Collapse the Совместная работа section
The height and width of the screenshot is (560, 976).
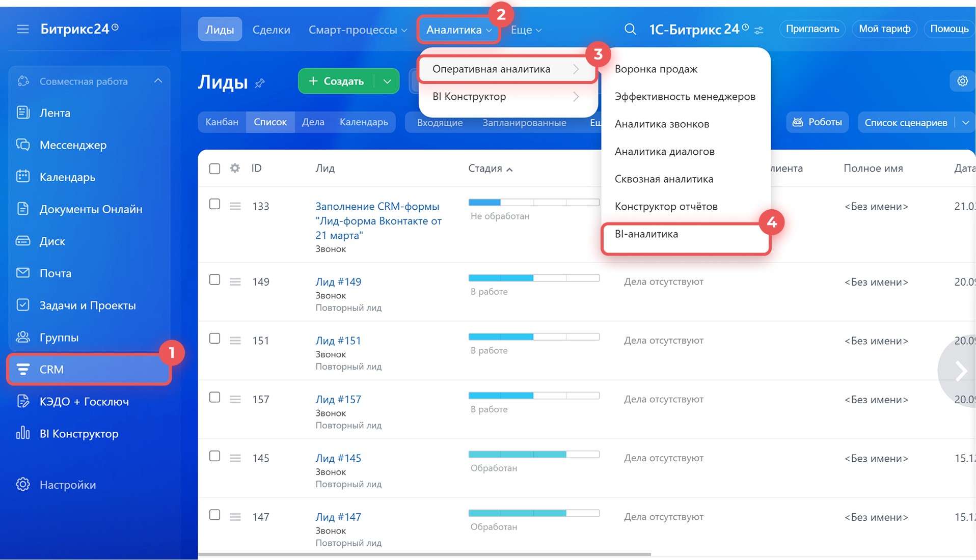coord(158,81)
